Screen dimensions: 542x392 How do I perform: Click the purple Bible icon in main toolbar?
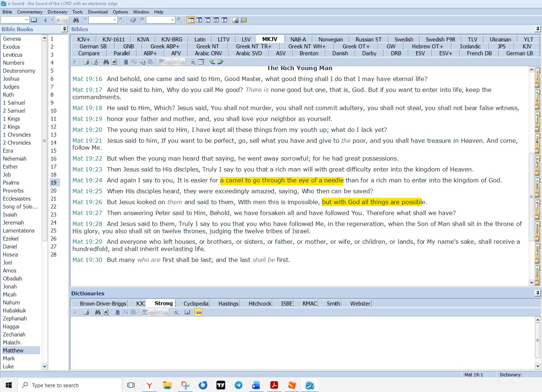click(x=133, y=20)
